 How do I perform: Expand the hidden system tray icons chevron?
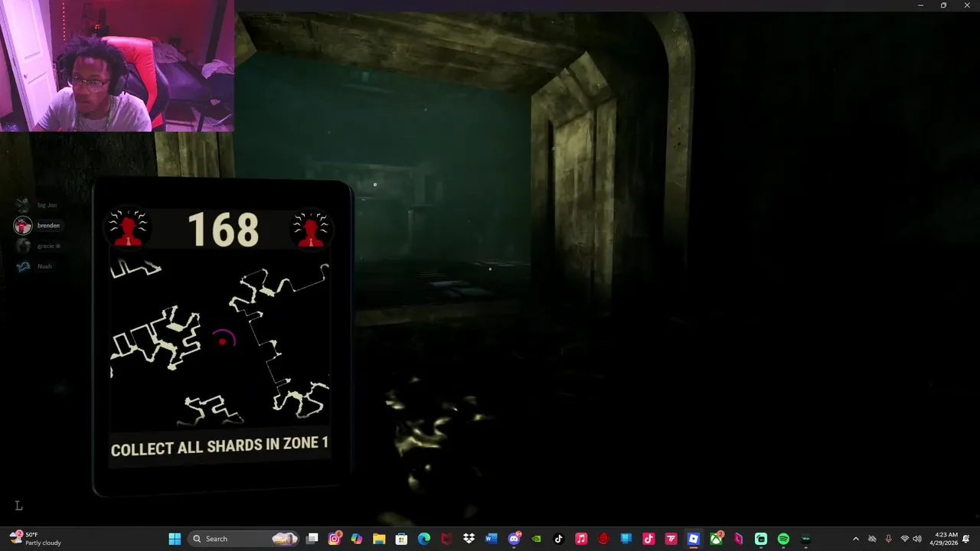click(855, 539)
